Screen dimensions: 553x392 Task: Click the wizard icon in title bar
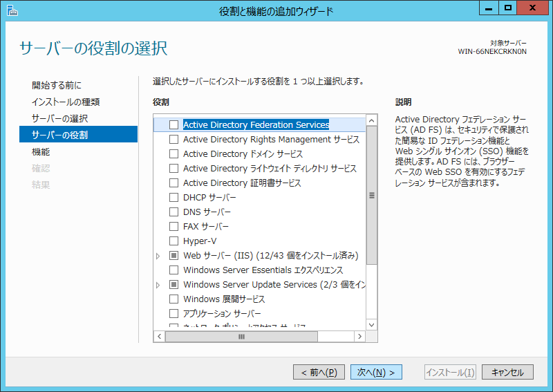tap(12, 10)
